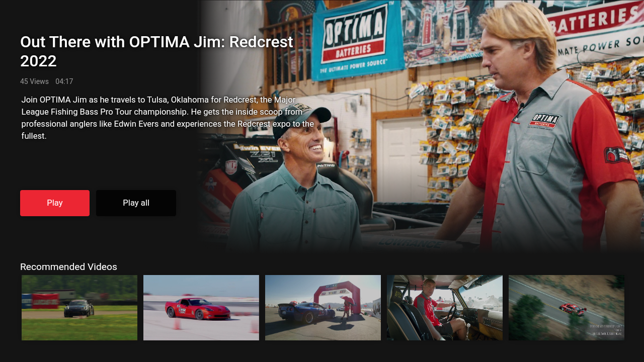Open the thumbnail of the man in the truck cab
644x362 pixels.
pos(445,308)
